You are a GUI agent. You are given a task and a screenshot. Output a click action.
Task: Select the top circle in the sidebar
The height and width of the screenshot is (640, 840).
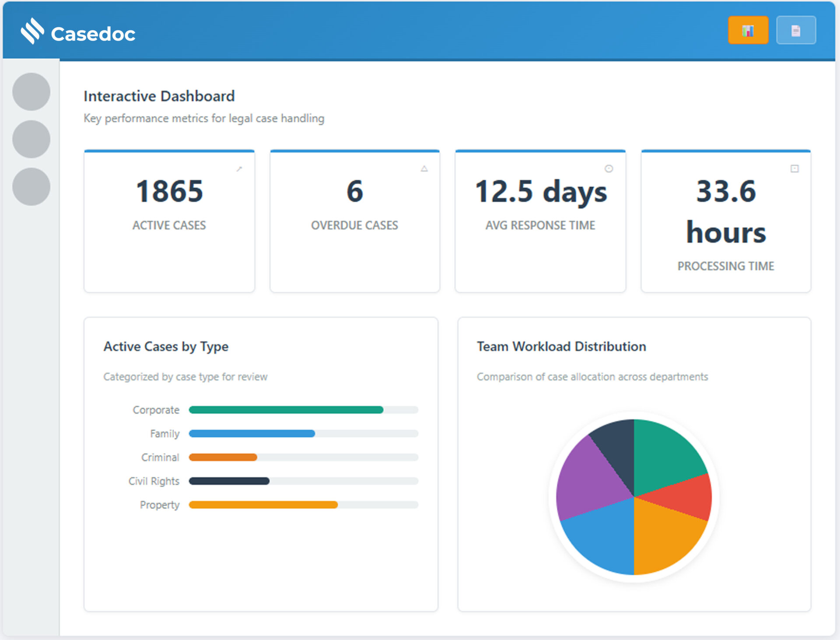click(x=31, y=91)
